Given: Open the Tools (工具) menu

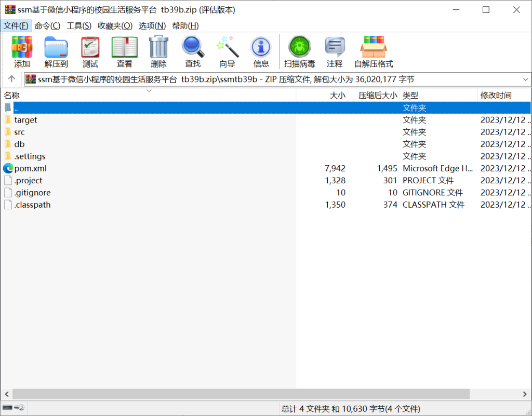Looking at the screenshot, I should (x=79, y=25).
